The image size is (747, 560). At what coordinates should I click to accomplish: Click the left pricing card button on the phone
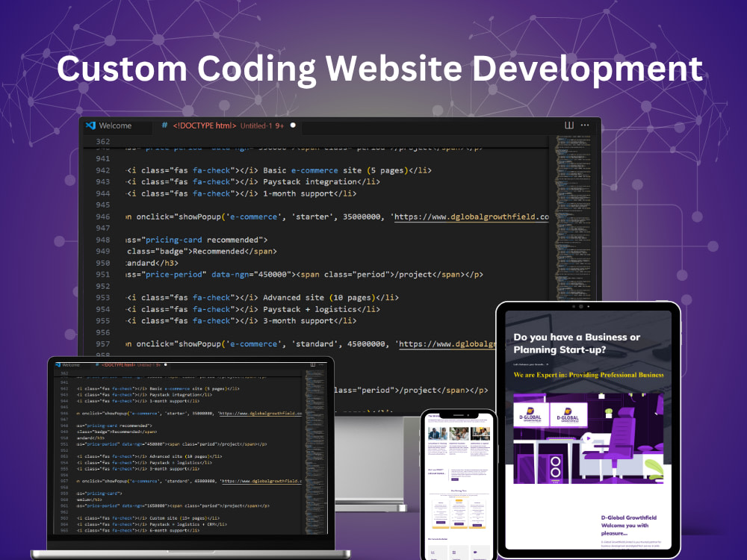(441, 523)
